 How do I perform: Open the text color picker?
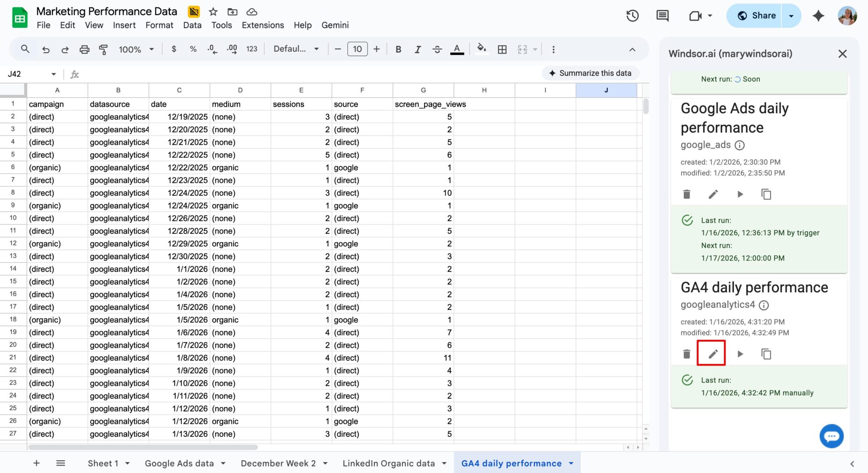457,50
